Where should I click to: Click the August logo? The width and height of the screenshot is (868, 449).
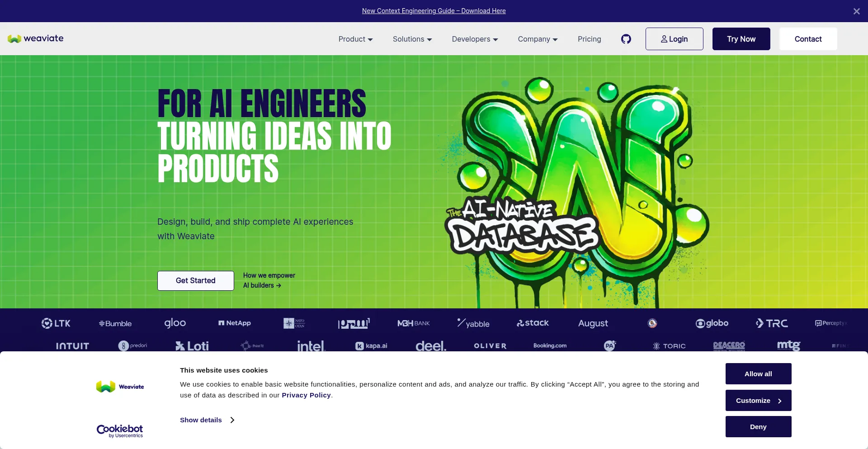click(593, 323)
